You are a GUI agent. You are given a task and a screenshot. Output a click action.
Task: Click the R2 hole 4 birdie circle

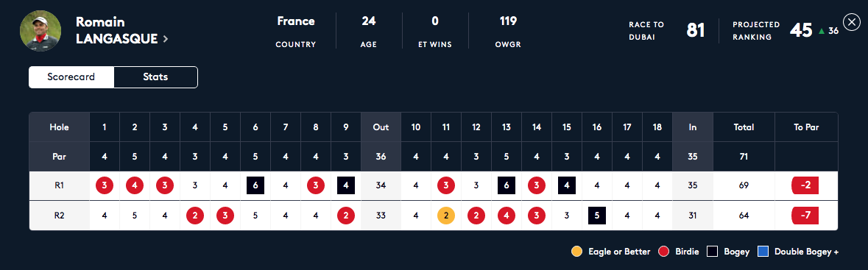(195, 216)
